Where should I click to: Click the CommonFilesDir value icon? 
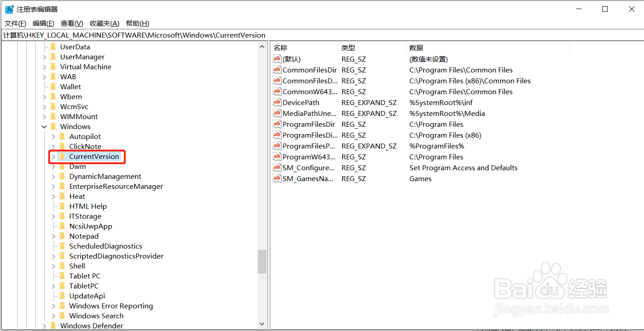(277, 70)
